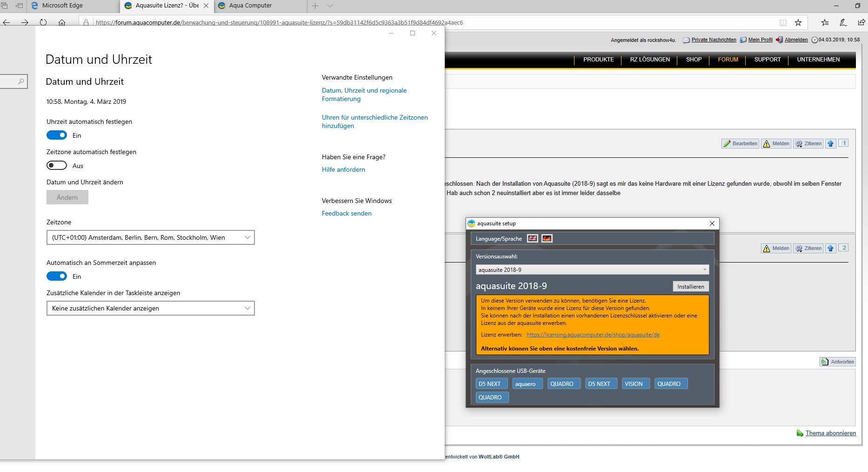Disable Automatisch an Sommerzeit anpassen switch

(x=57, y=276)
